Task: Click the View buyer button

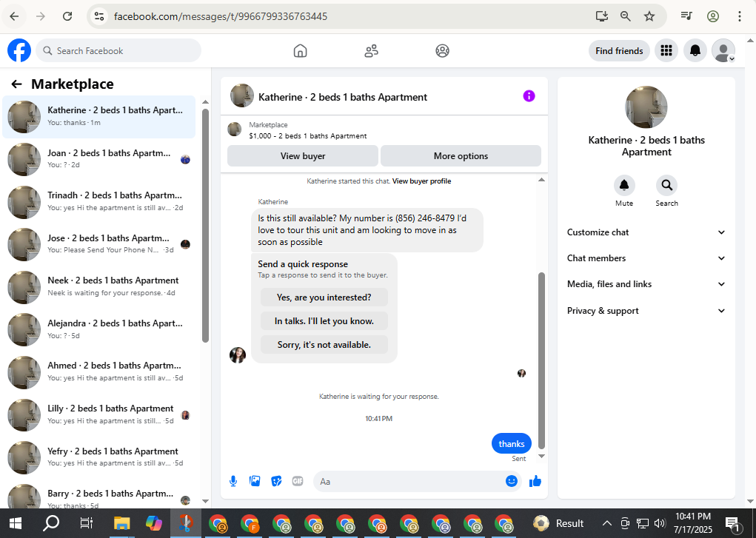Action: [x=303, y=156]
